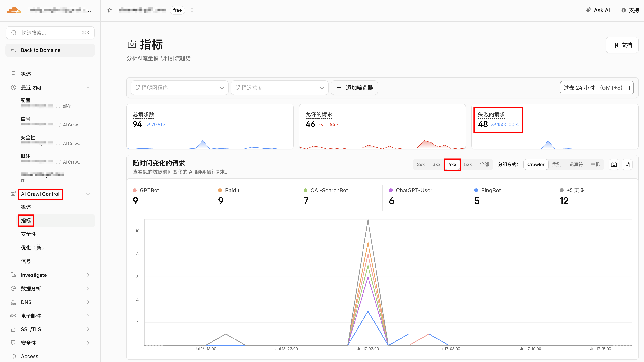Click the 指标 page title robot icon

coord(132,44)
